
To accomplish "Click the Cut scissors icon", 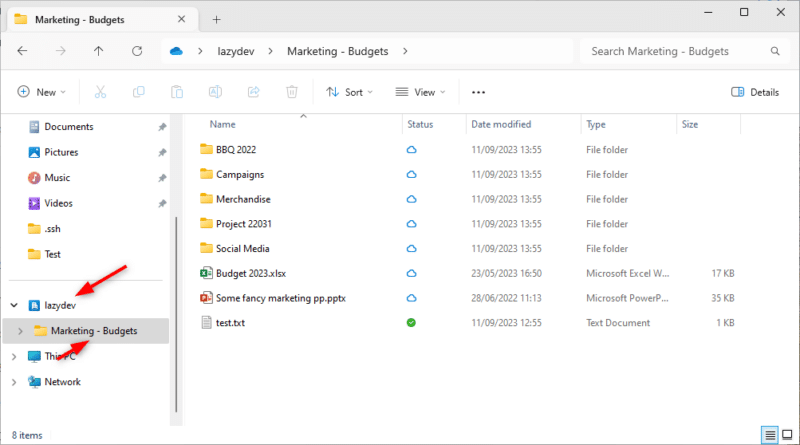I will 101,92.
